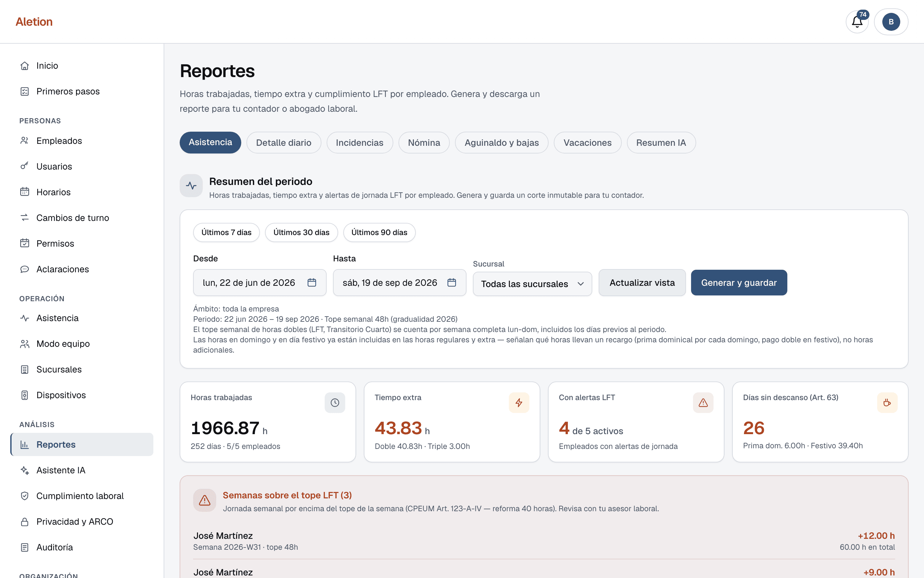Open the Aguinaldo y bajas tab
This screenshot has width=924, height=578.
(x=502, y=143)
